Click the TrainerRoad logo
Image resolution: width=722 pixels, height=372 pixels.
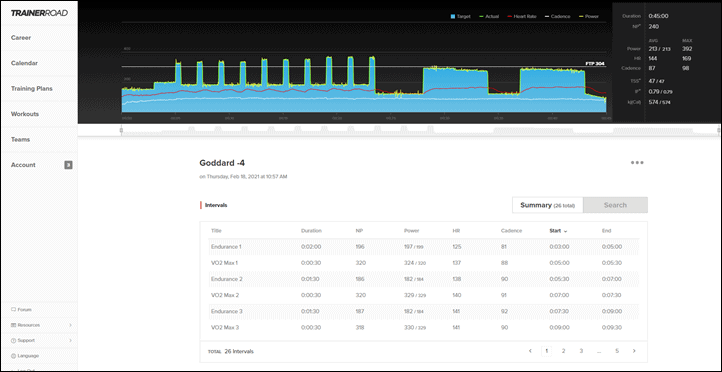pyautogui.click(x=39, y=13)
